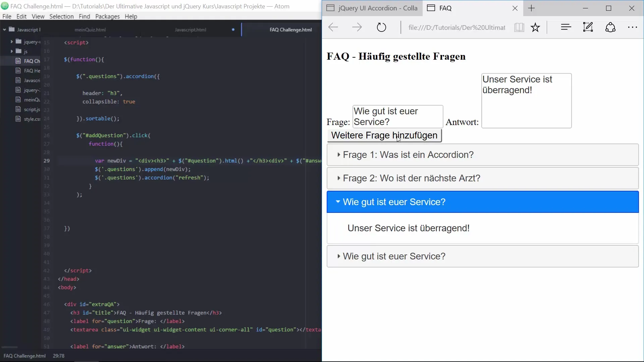The height and width of the screenshot is (362, 644).
Task: Open Reading view book icon
Action: (519, 27)
